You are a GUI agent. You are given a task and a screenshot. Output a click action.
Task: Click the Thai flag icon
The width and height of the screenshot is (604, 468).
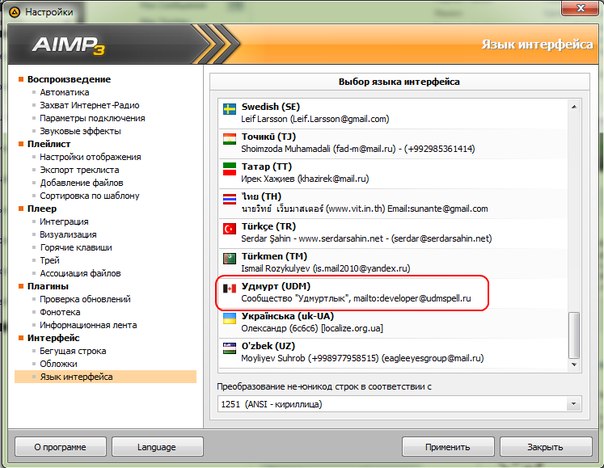(229, 199)
